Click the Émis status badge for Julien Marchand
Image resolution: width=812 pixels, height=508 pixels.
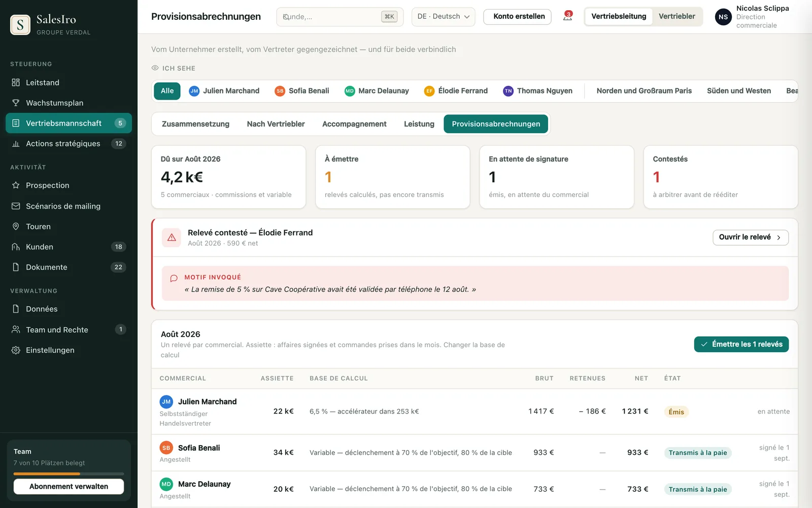pyautogui.click(x=676, y=412)
